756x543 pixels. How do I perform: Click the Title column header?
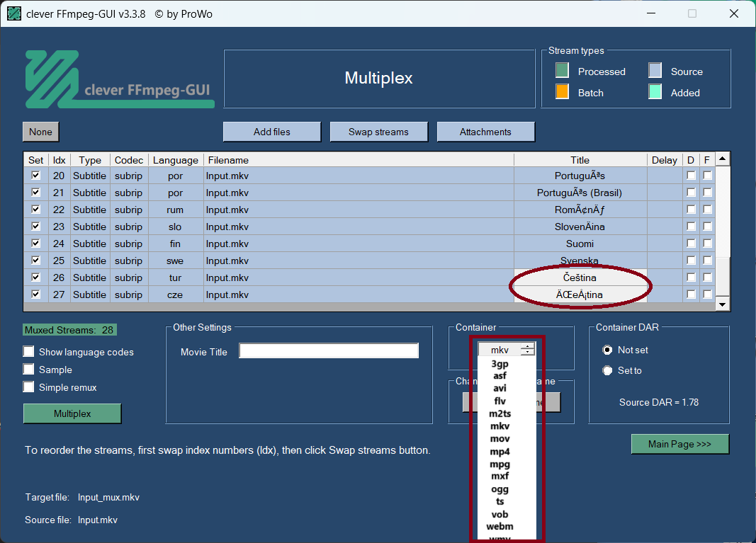pos(580,160)
